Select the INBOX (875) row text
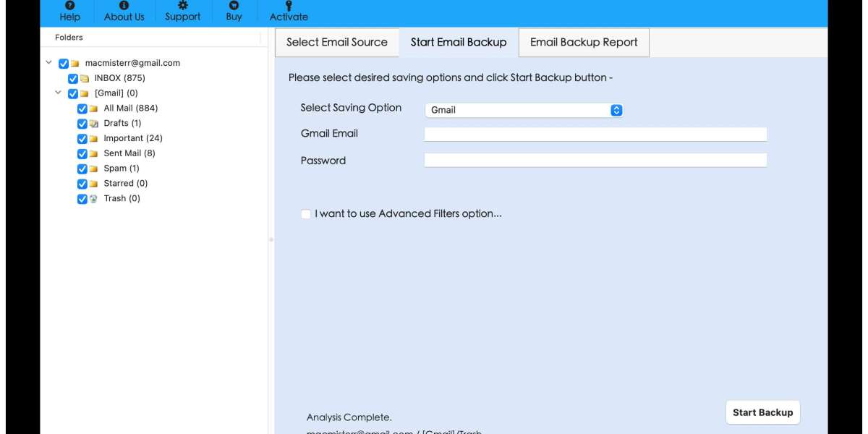 [x=120, y=78]
